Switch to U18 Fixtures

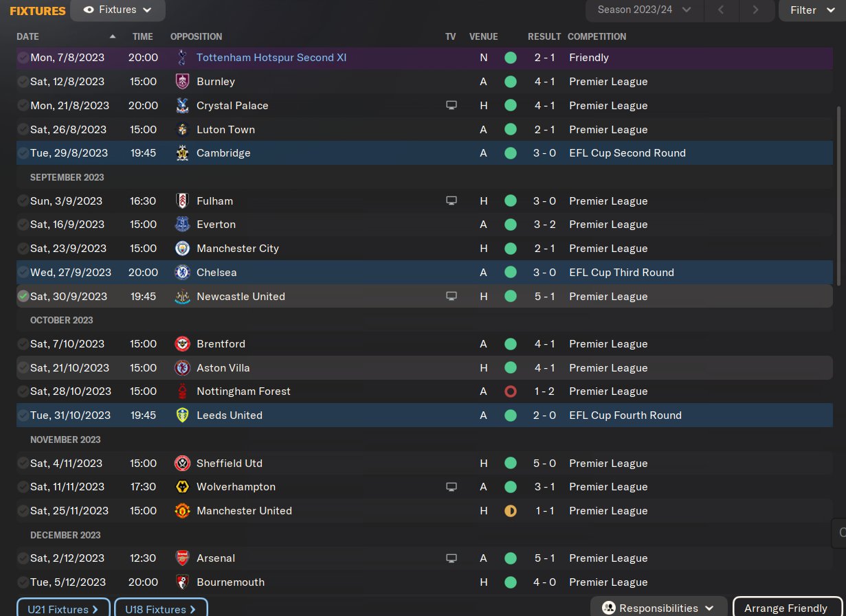(x=161, y=609)
